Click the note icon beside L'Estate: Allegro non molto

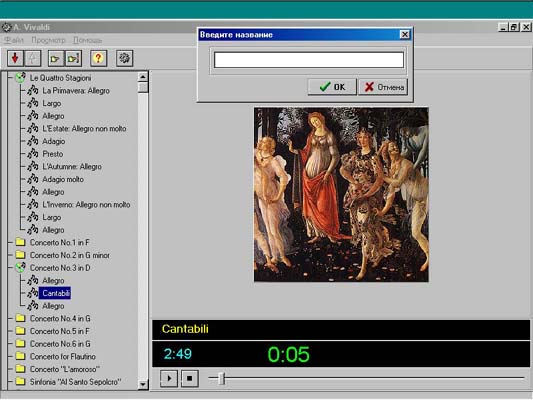point(33,128)
